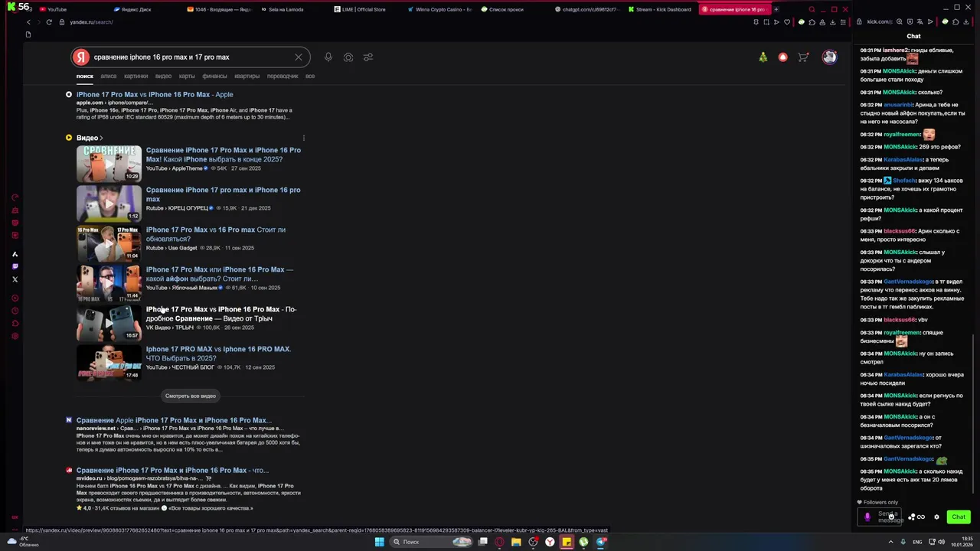Play the Use Gadget video thumbnail 11:04
The height and width of the screenshot is (551, 980).
pos(109,243)
